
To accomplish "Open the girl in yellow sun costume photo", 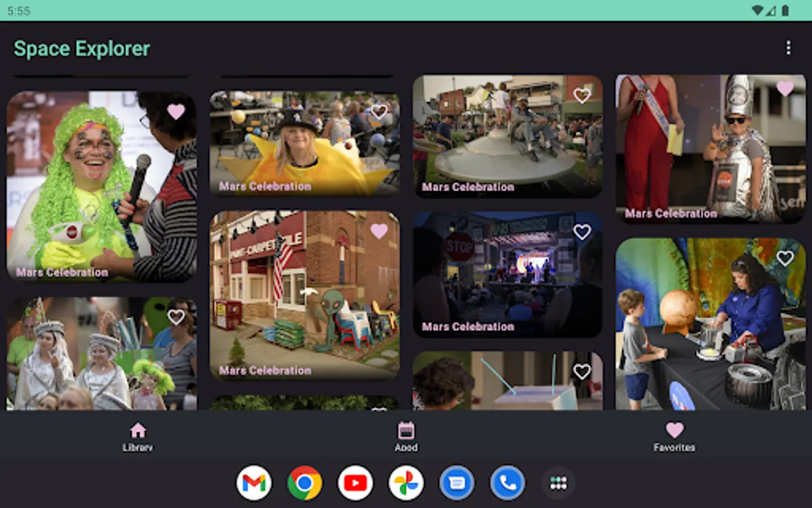I will coord(304,144).
